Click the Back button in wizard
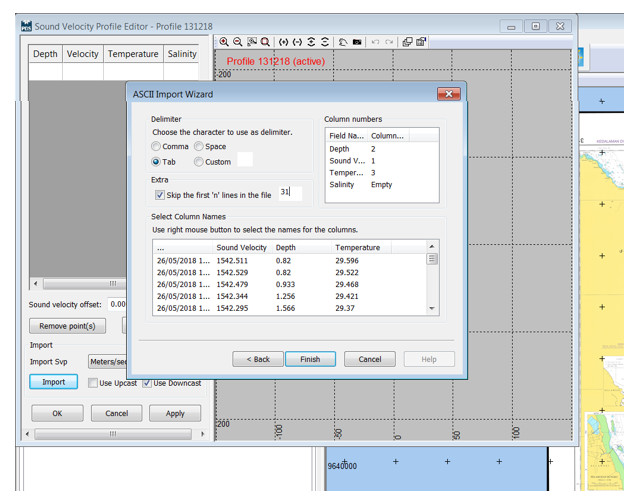The image size is (638, 504). 258,359
